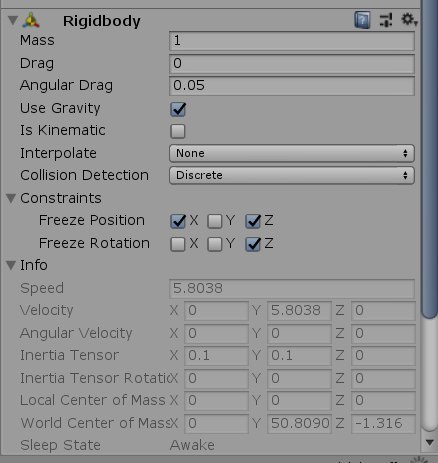This screenshot has height=463, width=438.
Task: Click the Drag value field
Action: (292, 64)
